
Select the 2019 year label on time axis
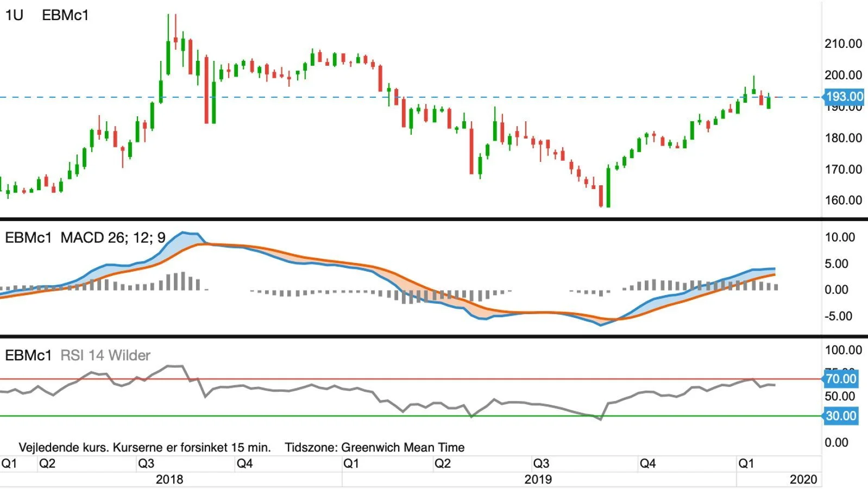click(538, 479)
